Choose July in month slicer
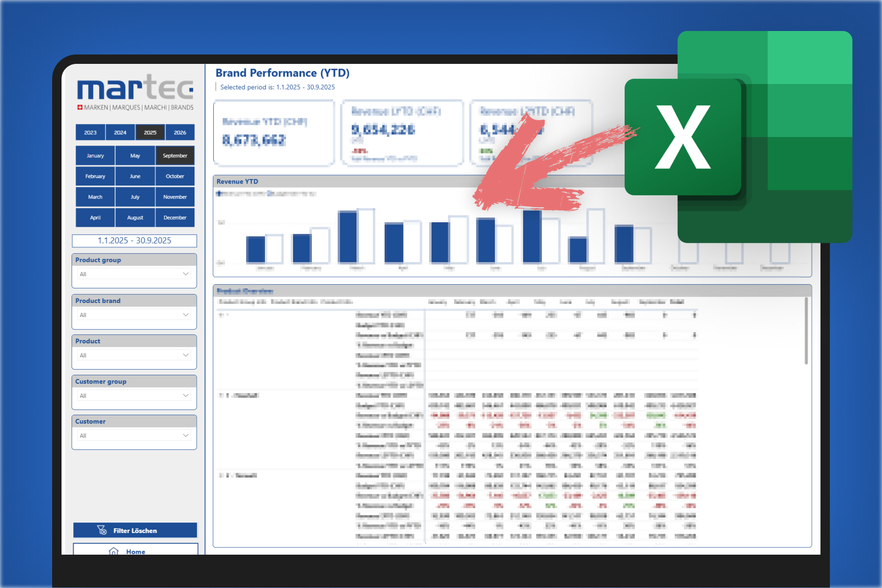882x588 pixels. [135, 197]
